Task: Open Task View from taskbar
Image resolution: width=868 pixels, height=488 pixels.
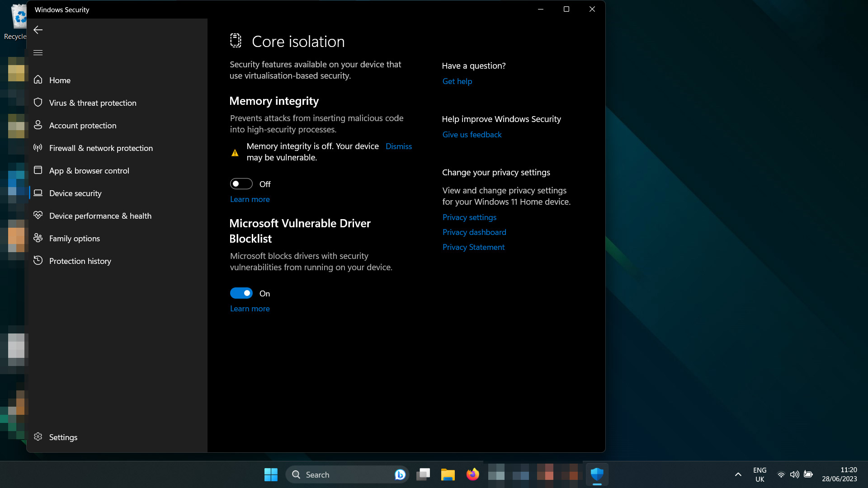Action: pos(423,474)
